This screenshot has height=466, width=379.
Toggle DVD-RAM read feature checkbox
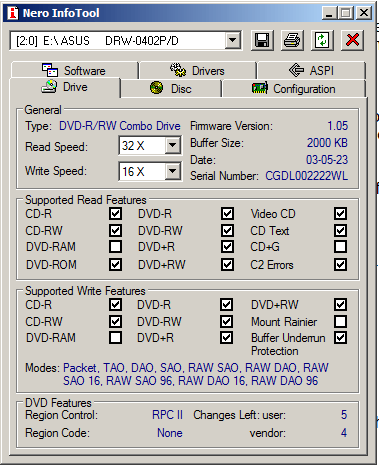(x=115, y=247)
